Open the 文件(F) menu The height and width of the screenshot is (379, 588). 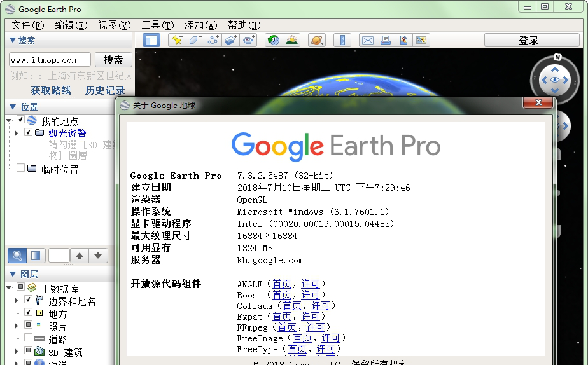coord(28,25)
